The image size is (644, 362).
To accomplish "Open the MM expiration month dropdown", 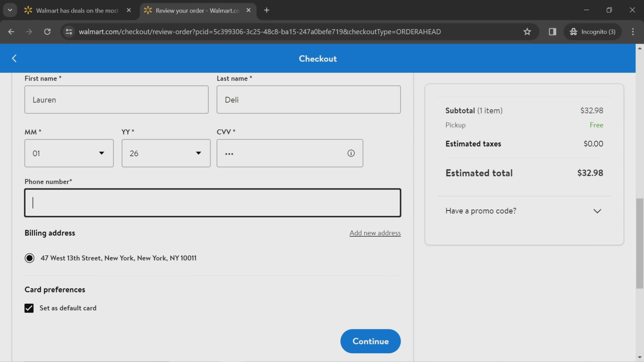I will (x=69, y=153).
